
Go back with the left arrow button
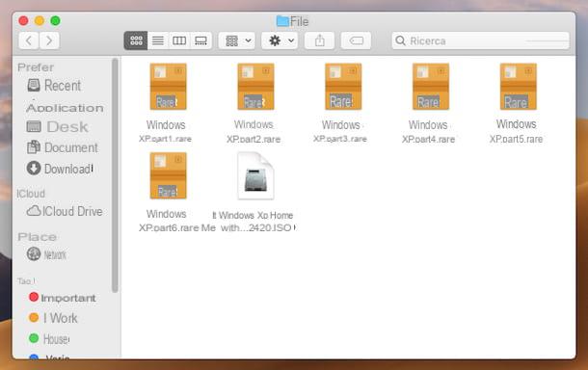29,40
